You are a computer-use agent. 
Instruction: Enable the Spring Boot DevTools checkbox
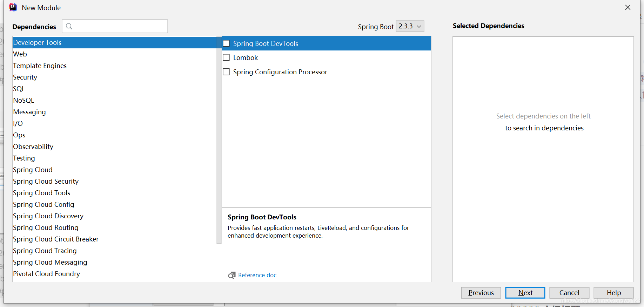[x=226, y=43]
